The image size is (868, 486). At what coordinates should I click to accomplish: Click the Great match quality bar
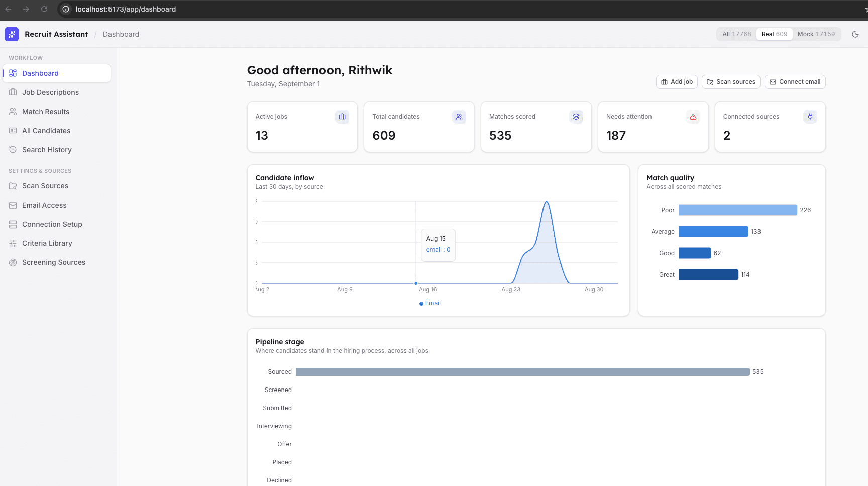click(x=708, y=275)
